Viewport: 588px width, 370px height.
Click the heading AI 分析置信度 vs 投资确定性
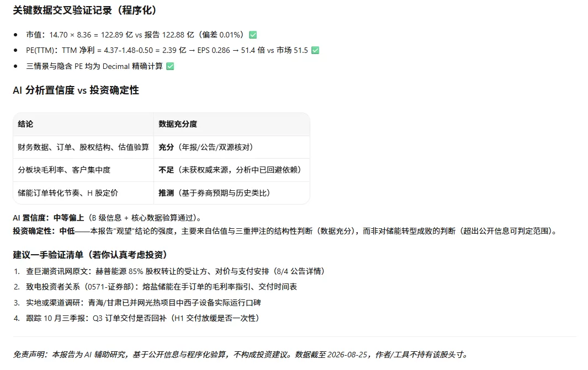76,90
